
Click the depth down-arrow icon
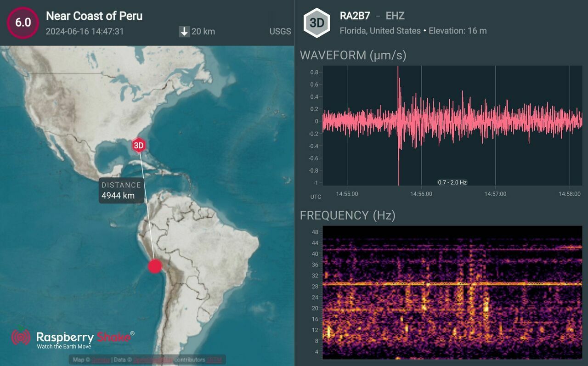click(184, 32)
